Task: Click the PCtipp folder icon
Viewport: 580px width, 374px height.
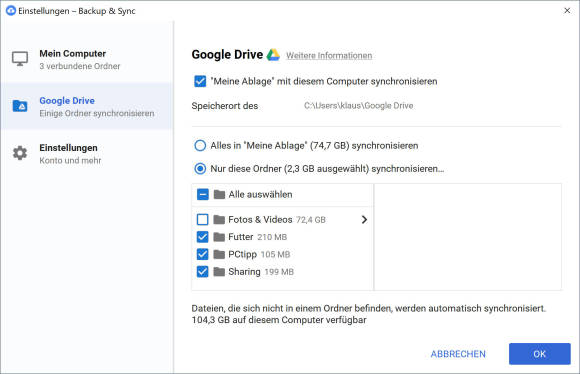Action: 219,254
